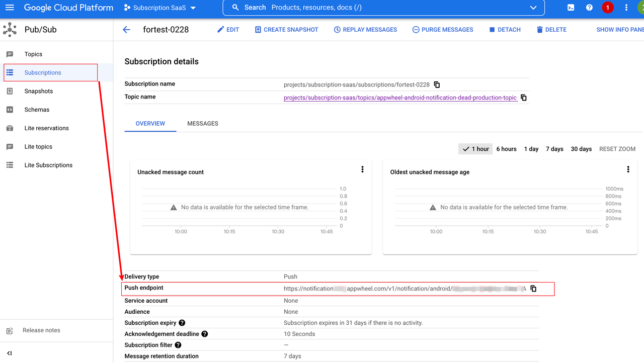Copy the subscription name to clipboard
644x363 pixels.
coord(437,84)
